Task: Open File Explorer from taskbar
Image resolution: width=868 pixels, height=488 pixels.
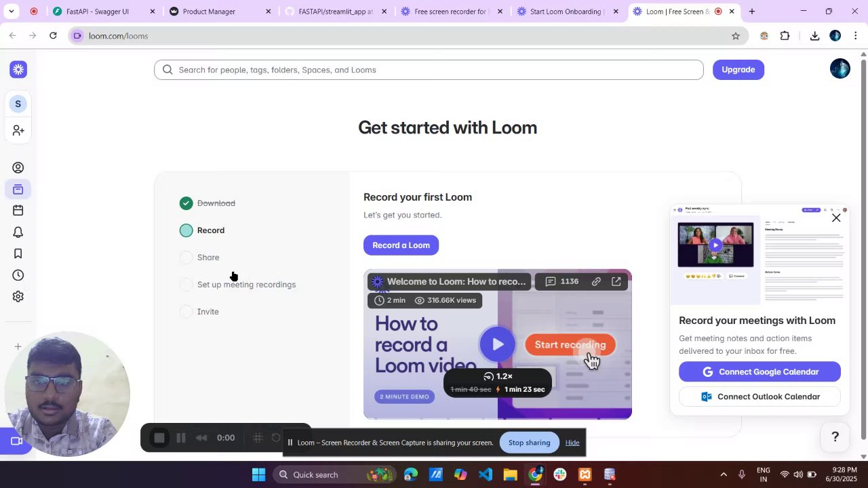Action: click(510, 474)
